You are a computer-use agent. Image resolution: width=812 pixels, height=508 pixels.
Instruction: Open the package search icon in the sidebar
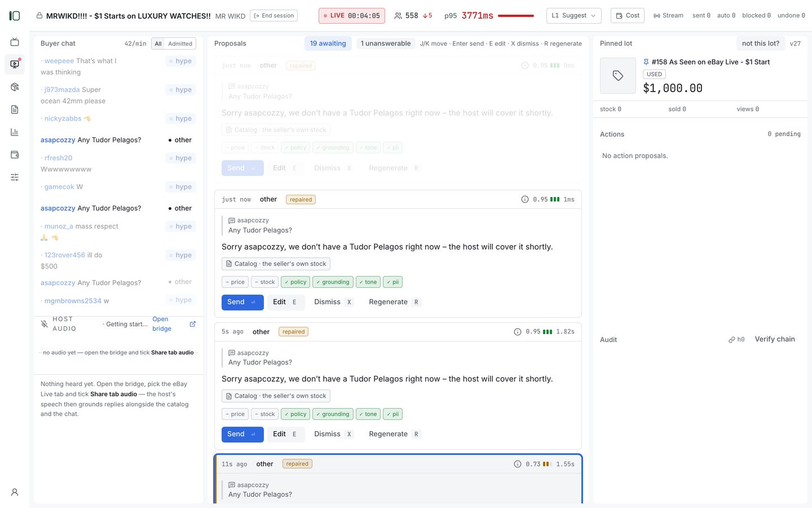(x=15, y=87)
